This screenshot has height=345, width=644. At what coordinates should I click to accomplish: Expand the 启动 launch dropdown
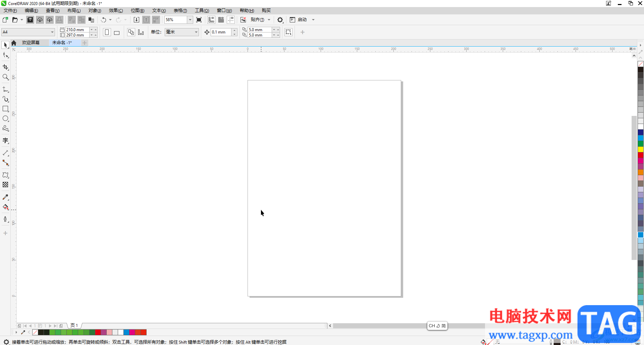(313, 20)
